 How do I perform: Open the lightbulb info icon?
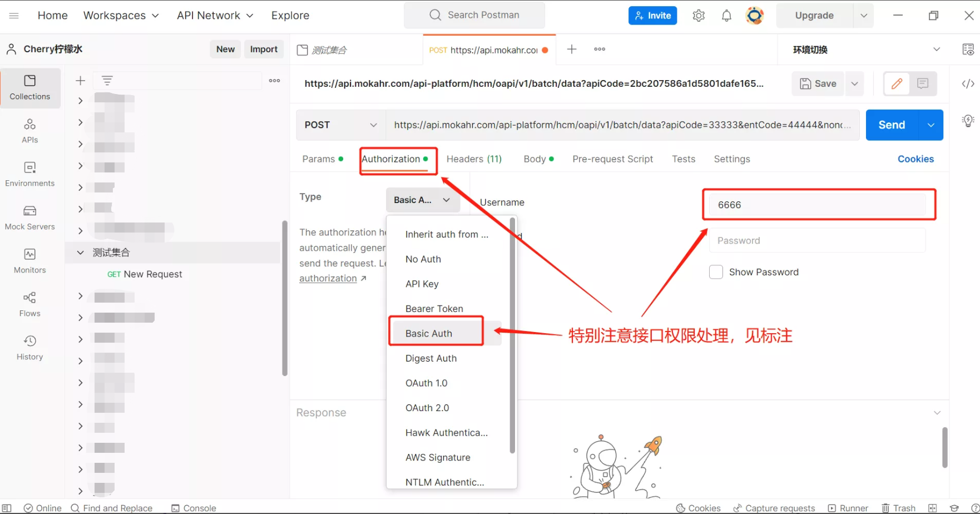coord(968,121)
